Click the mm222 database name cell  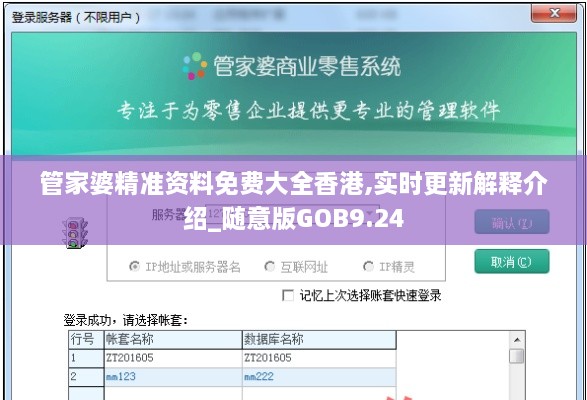(319, 377)
